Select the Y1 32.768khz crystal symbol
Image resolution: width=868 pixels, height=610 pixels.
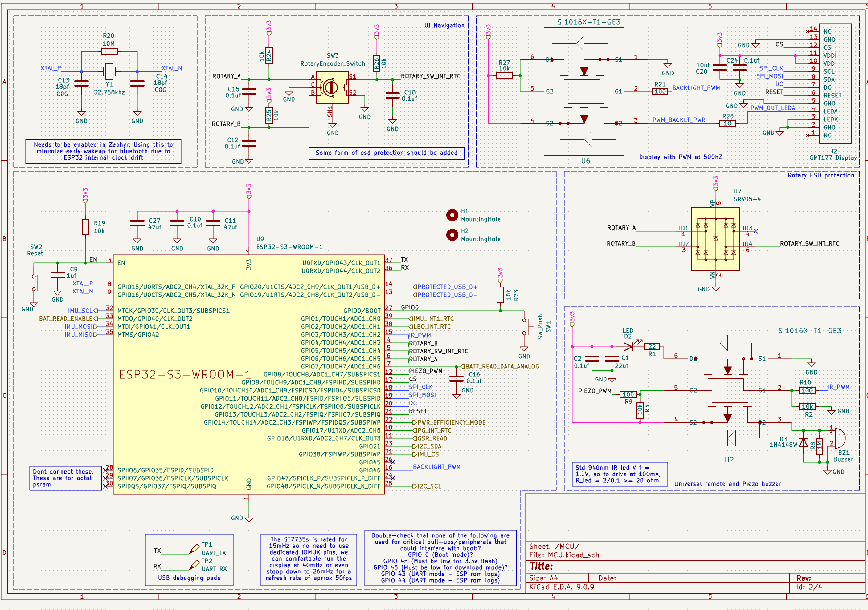(109, 71)
